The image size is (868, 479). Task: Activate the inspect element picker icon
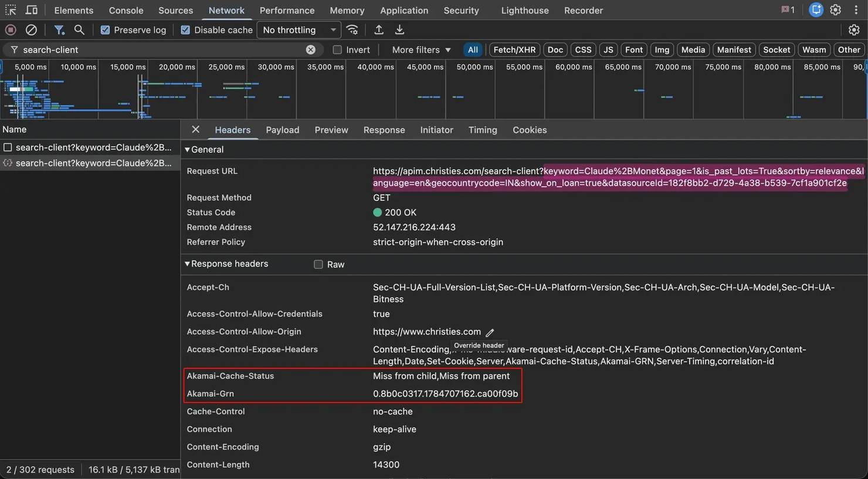[x=11, y=10]
